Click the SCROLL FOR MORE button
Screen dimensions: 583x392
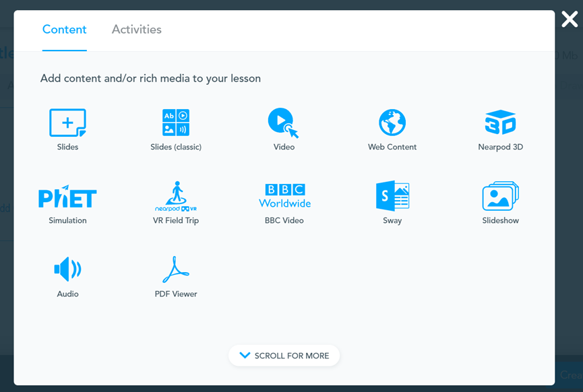coord(284,356)
